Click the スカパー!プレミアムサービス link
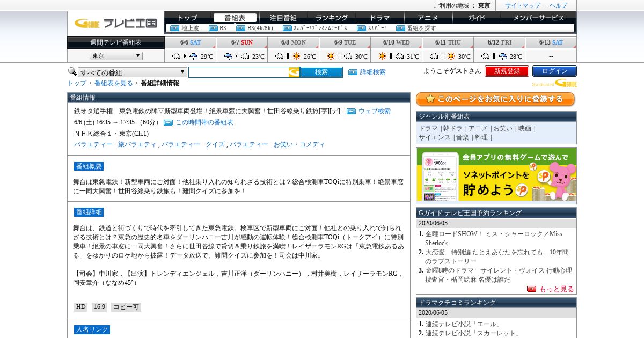Screen dimensions: 644x338 coord(320,28)
